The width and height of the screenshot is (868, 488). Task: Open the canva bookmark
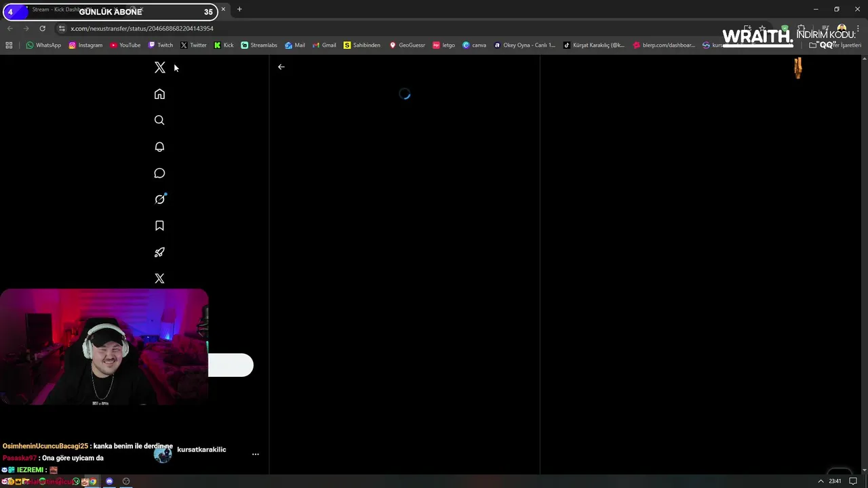coord(475,45)
